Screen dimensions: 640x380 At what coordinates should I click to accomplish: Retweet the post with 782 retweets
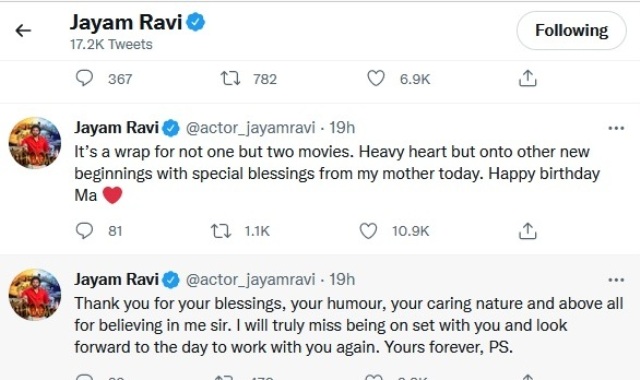click(x=230, y=78)
